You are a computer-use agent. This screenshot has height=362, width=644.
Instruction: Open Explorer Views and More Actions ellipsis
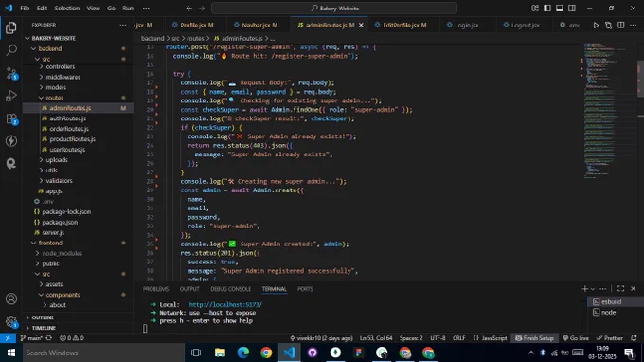[x=123, y=25]
